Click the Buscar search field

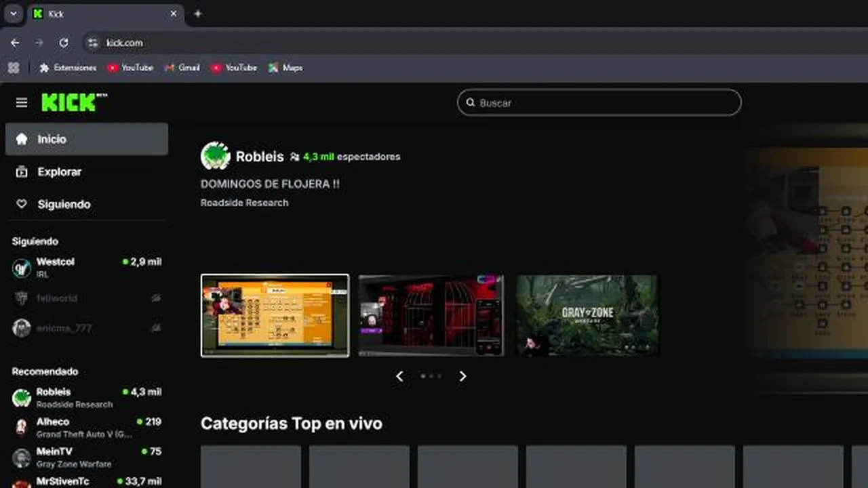pyautogui.click(x=599, y=103)
